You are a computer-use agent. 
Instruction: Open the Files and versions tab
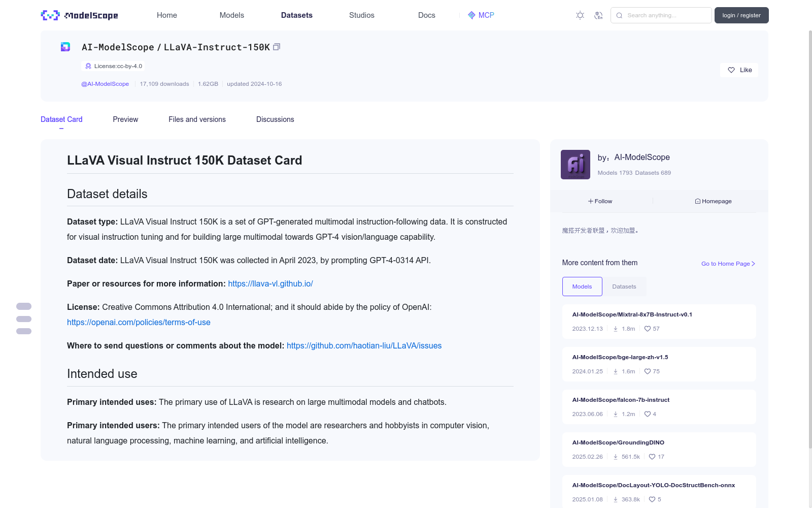[x=197, y=119]
